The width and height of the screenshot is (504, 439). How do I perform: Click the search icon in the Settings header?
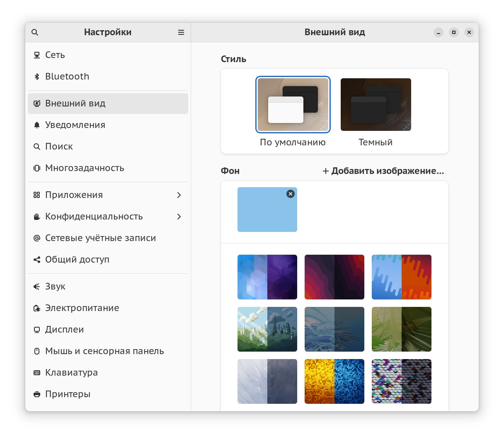click(35, 32)
